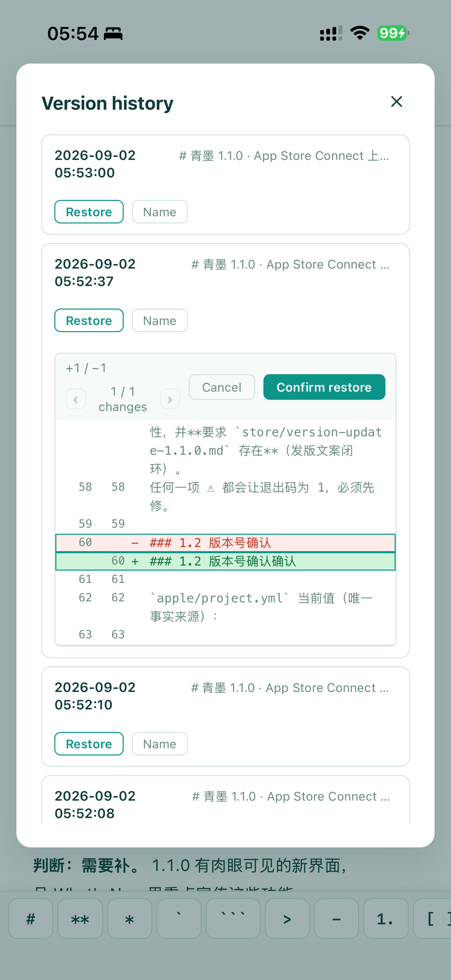
Task: Cancel the pending restore
Action: click(x=222, y=387)
